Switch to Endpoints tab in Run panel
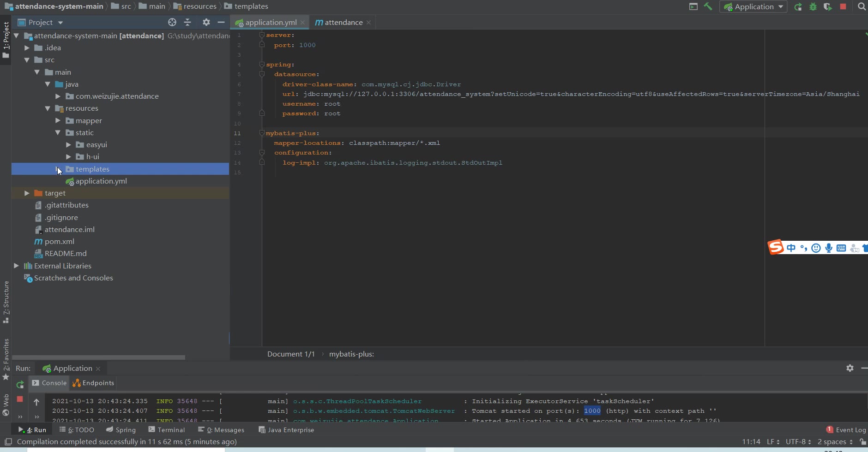Image resolution: width=868 pixels, height=452 pixels. click(x=94, y=383)
